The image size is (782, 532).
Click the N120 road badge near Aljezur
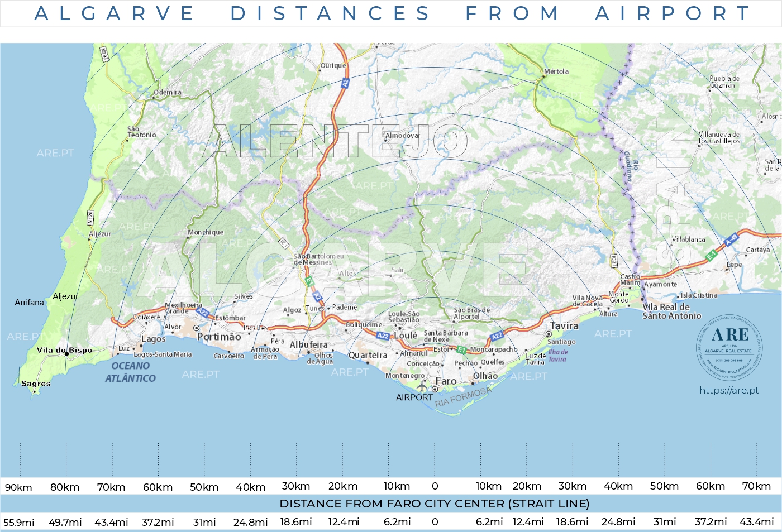(x=90, y=218)
